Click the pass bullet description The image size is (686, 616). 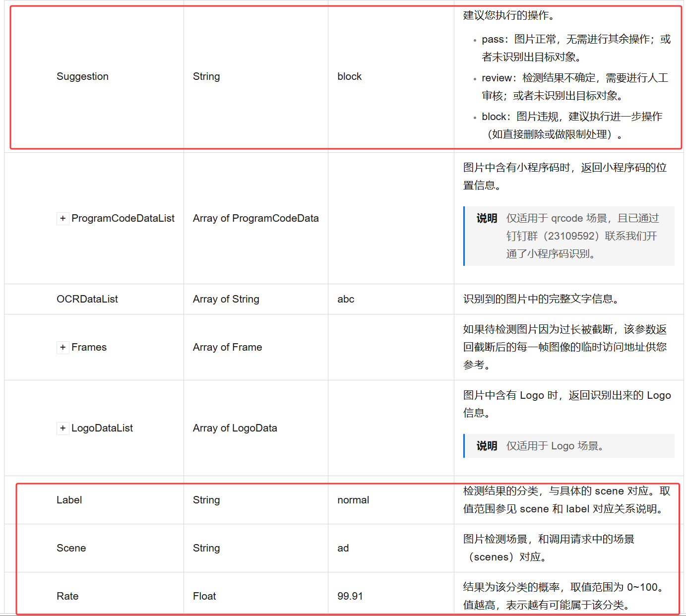[x=576, y=48]
